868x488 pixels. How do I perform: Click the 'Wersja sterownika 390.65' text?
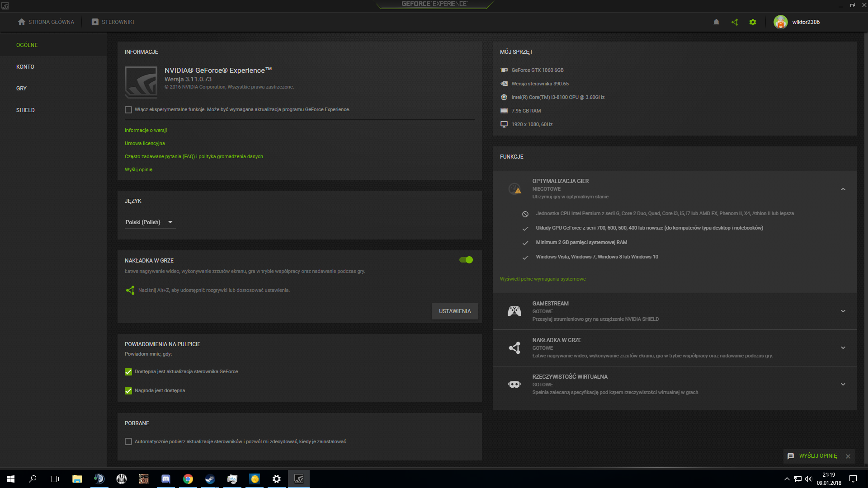(540, 84)
